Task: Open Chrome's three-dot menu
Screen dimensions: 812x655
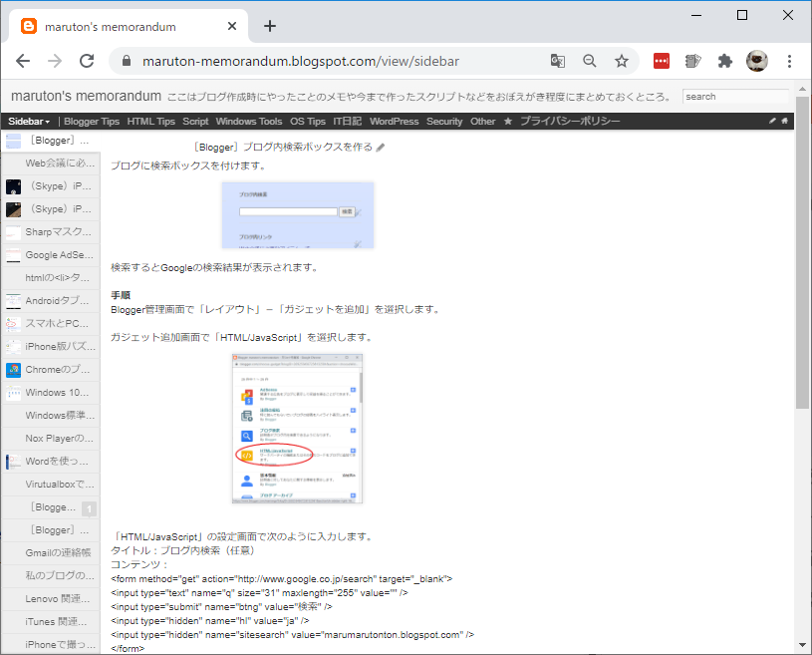Action: coord(789,61)
